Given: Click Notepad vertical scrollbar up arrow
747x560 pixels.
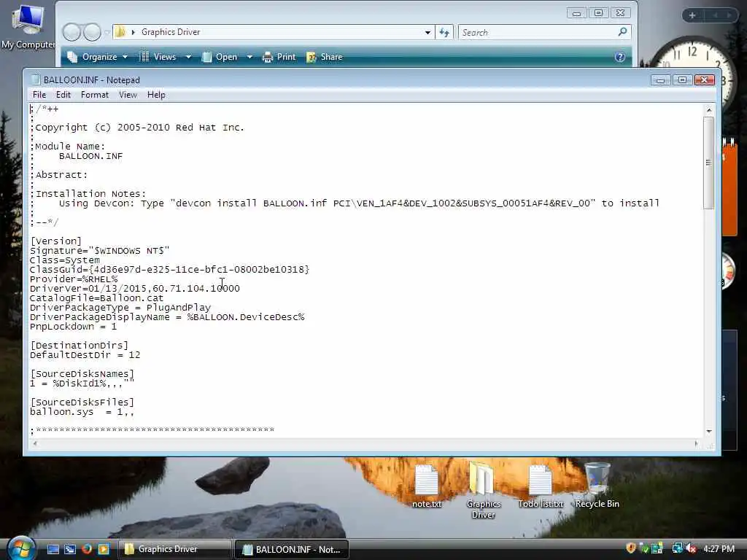Looking at the screenshot, I should pos(709,110).
